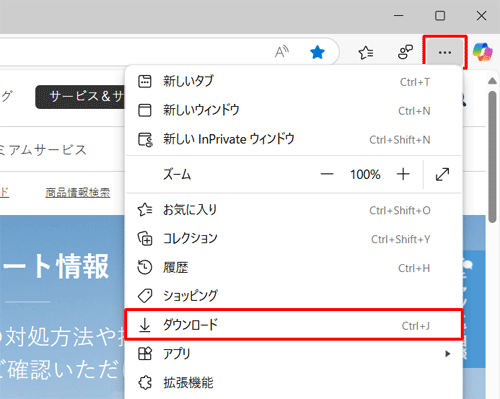This screenshot has height=399, width=500.
Task: Enter full screen via the zoom arrow icon
Action: 442,174
